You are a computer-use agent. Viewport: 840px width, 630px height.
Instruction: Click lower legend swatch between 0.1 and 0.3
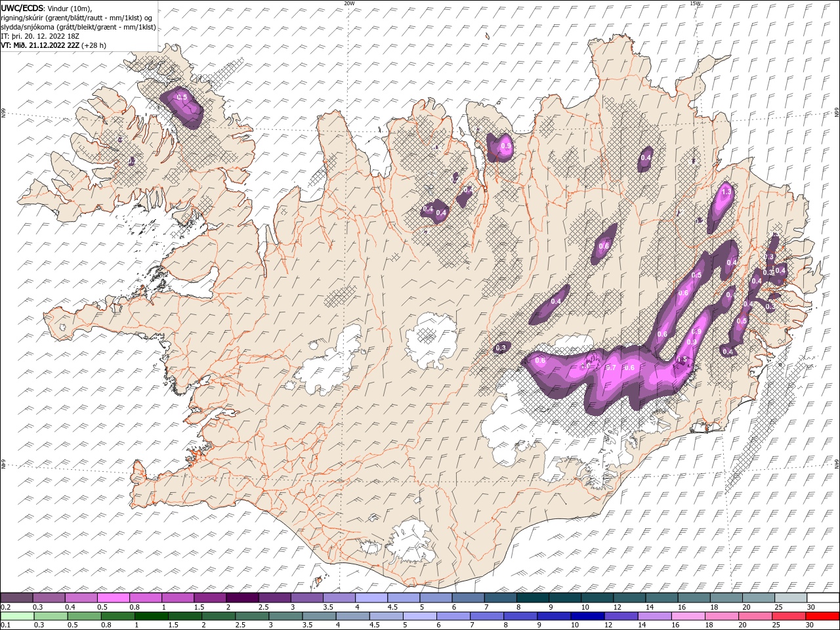[17, 616]
